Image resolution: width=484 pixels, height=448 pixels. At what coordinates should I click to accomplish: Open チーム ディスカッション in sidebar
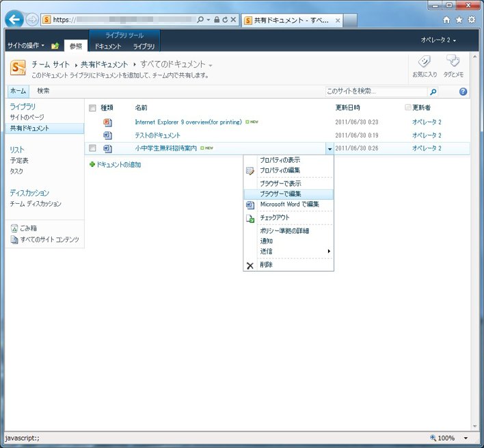pyautogui.click(x=36, y=204)
